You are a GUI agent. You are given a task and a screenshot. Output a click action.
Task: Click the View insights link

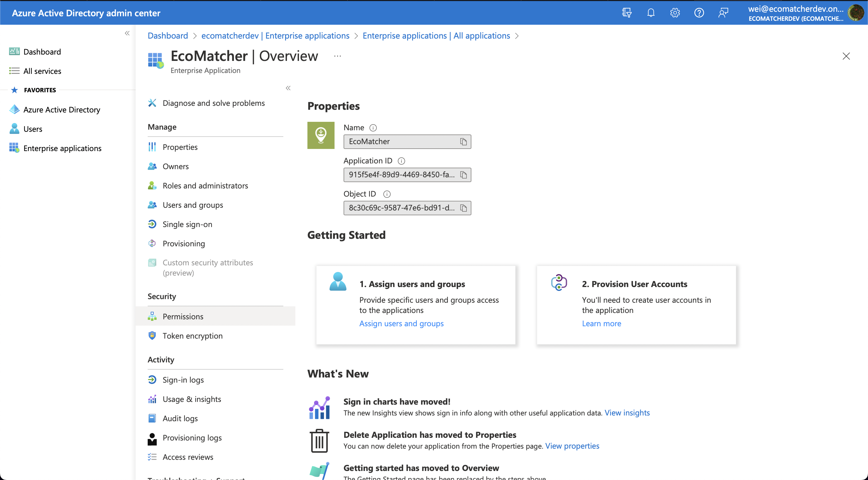[x=627, y=413]
